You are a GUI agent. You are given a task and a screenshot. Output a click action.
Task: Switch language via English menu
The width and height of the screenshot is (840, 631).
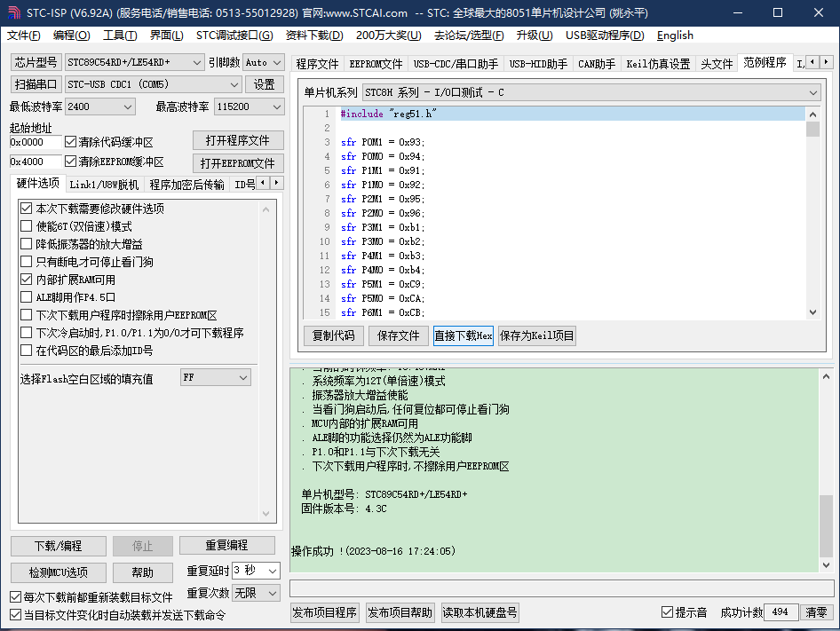tap(675, 35)
